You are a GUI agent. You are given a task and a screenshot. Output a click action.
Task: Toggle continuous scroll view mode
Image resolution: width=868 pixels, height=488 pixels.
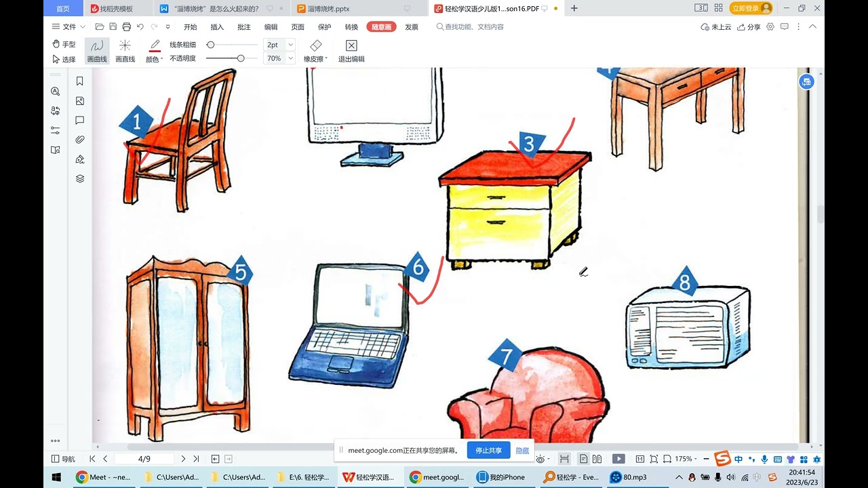coord(564,459)
